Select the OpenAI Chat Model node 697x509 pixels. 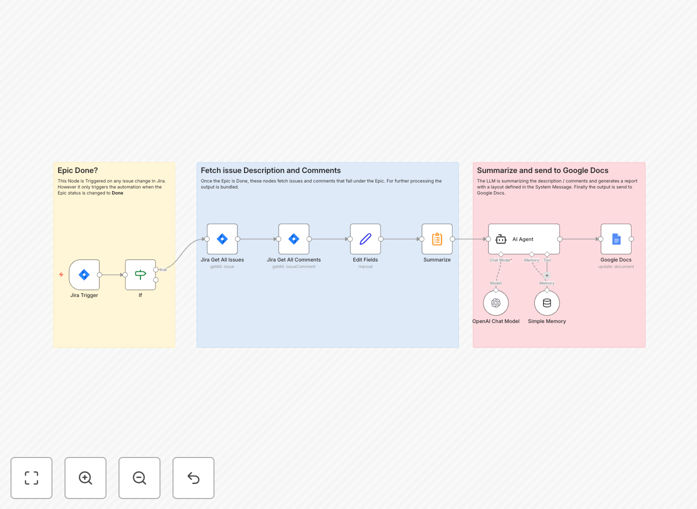(x=496, y=303)
